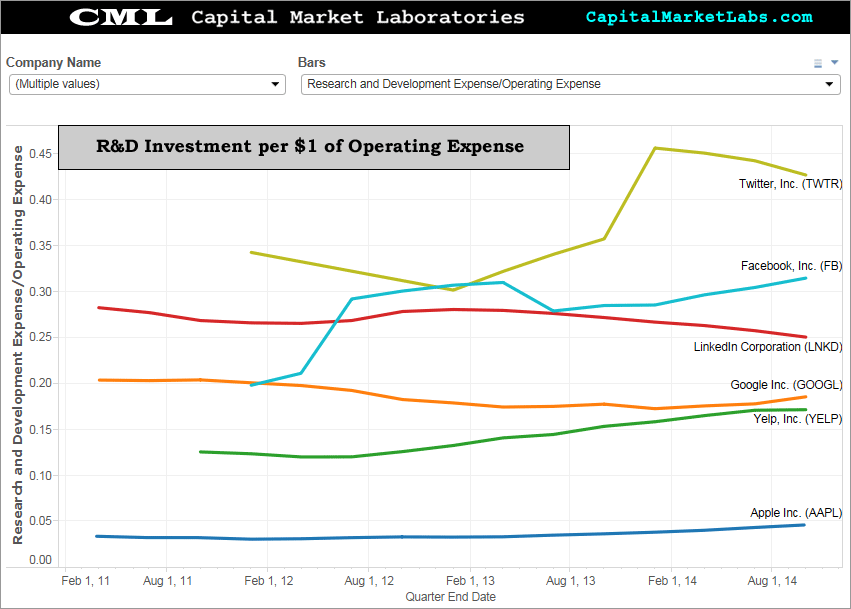Click the Aug 1, 11 axis tick label

click(x=168, y=581)
